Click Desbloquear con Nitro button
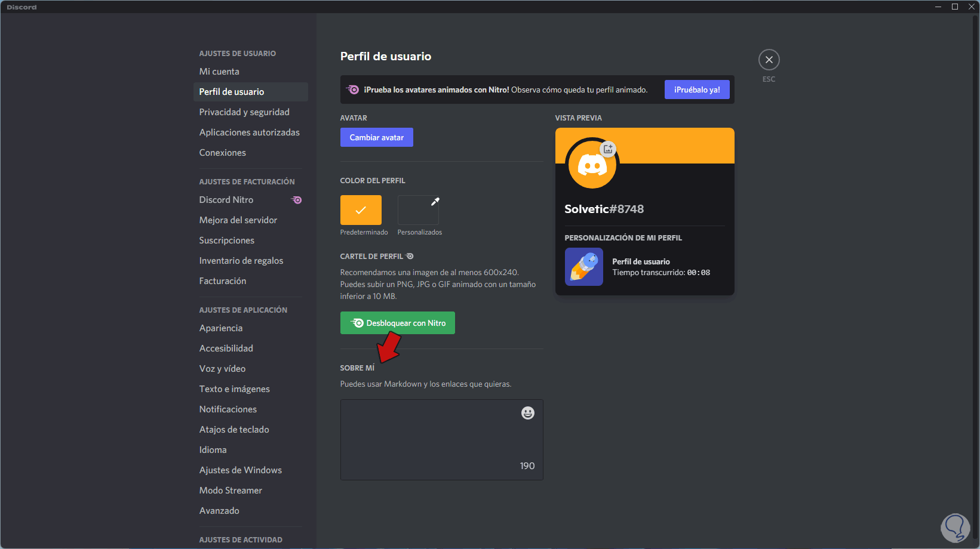The image size is (980, 549). (x=398, y=323)
